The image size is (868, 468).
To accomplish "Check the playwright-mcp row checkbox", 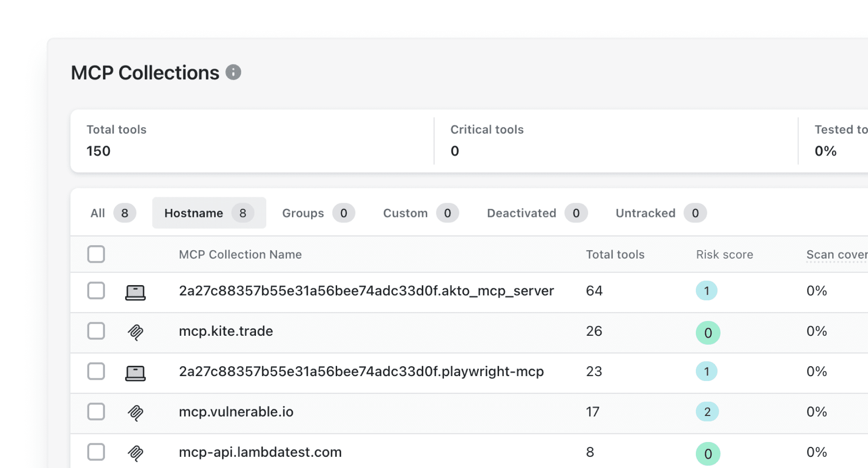I will [96, 372].
